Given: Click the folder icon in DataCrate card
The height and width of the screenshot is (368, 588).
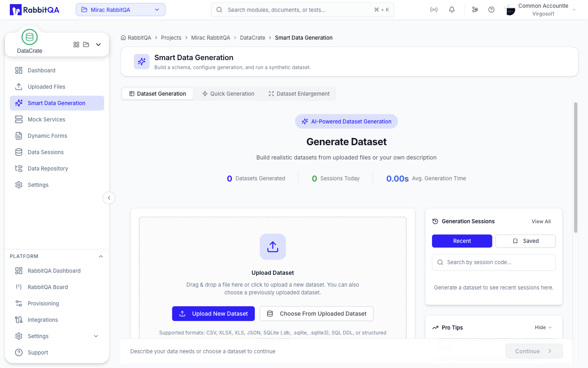Looking at the screenshot, I should (86, 45).
